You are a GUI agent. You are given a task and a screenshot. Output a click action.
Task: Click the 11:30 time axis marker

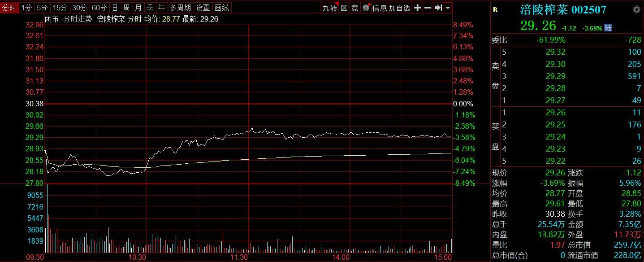239,257
